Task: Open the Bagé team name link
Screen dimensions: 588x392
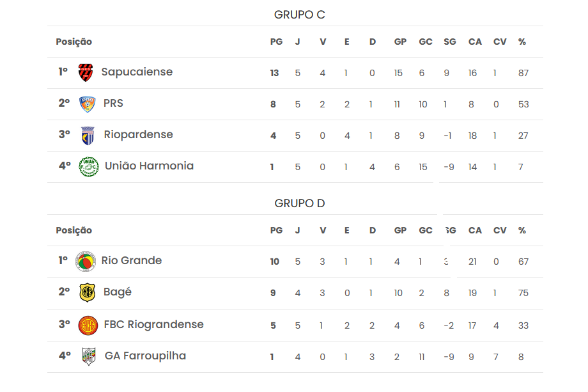Action: [x=117, y=292]
